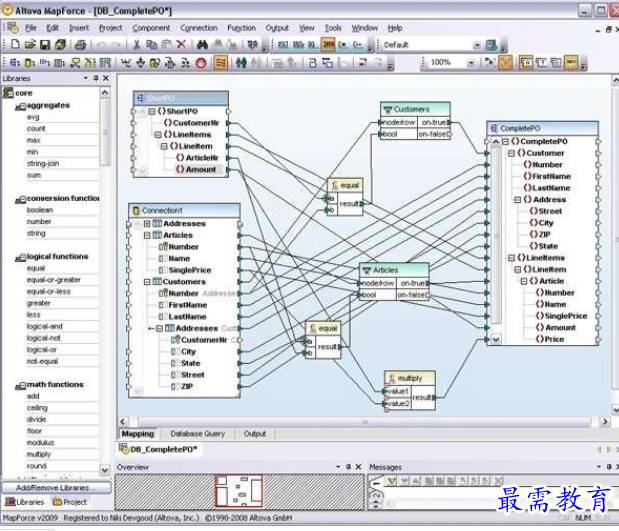Image resolution: width=619 pixels, height=531 pixels.
Task: Delete selection with the red X icon
Action: (x=181, y=44)
